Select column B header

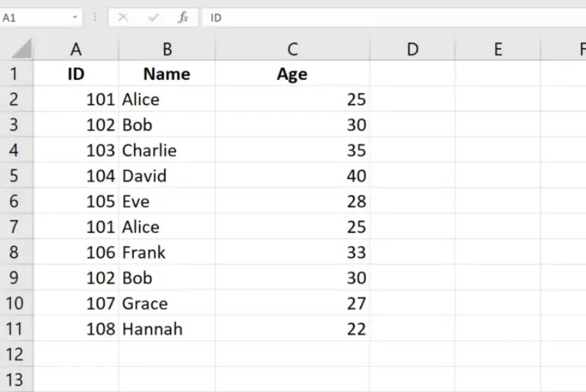[167, 49]
